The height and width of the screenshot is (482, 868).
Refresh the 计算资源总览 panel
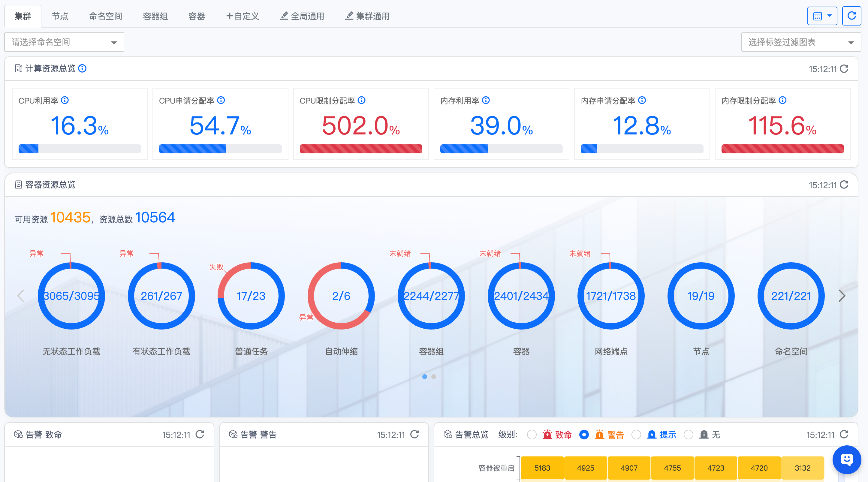point(844,69)
